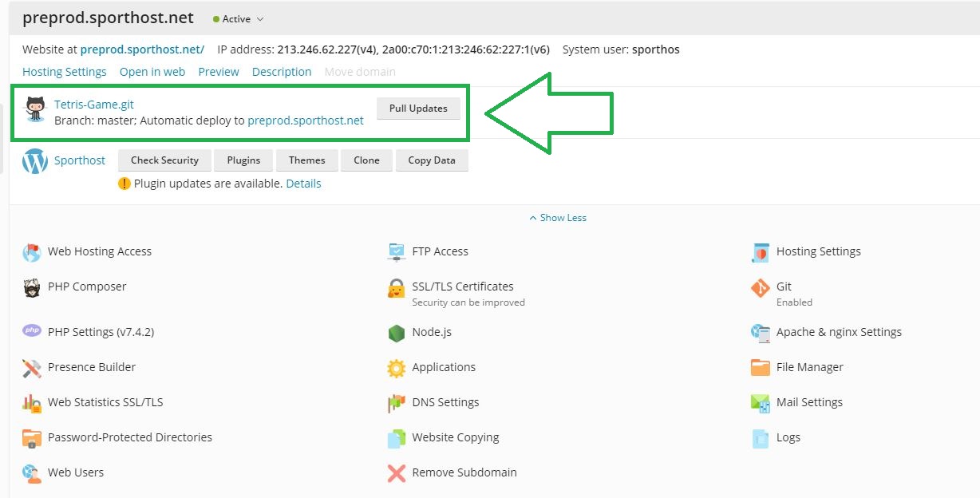The image size is (980, 498).
Task: Click the Hosting Settings icon in grid
Action: tap(761, 252)
